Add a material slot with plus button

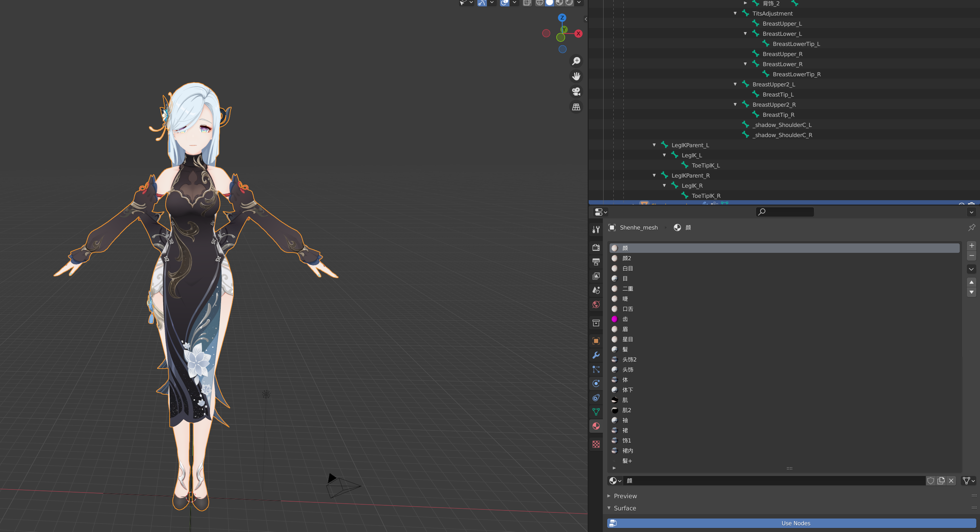pyautogui.click(x=971, y=245)
